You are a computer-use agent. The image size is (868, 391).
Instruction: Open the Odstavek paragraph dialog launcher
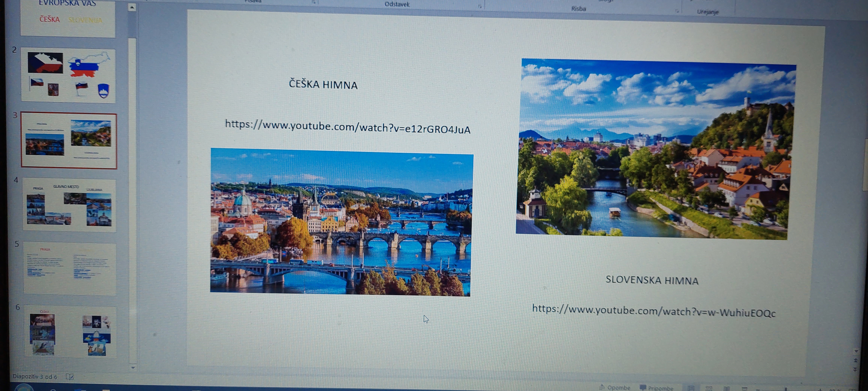click(479, 6)
